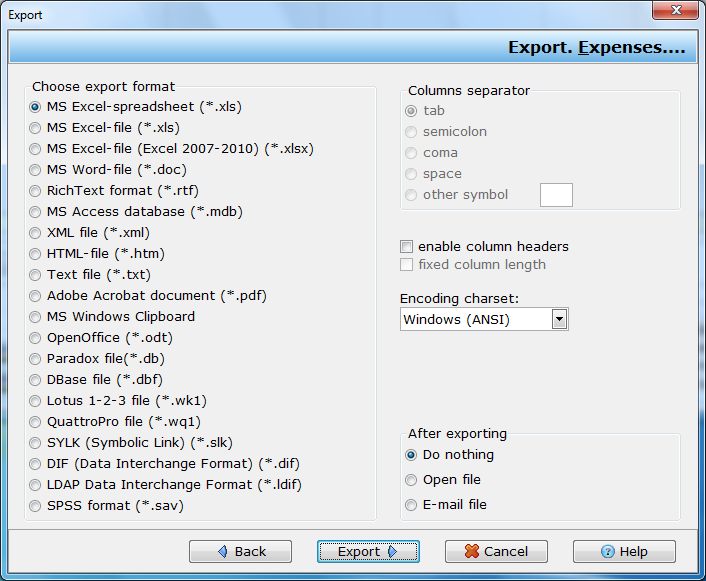Select Open file after exporting
The width and height of the screenshot is (706, 581).
click(411, 480)
